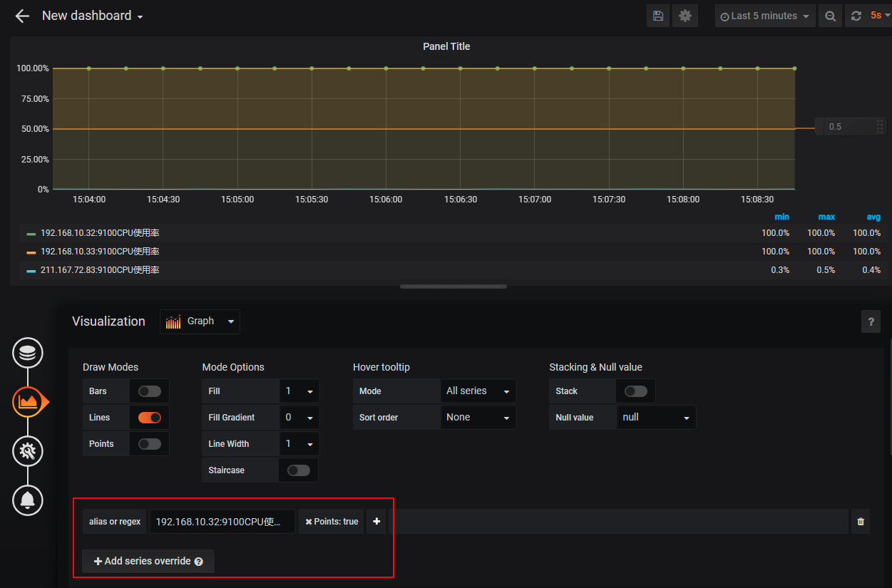Image resolution: width=892 pixels, height=588 pixels.
Task: Enable the Stack switch
Action: coord(636,391)
